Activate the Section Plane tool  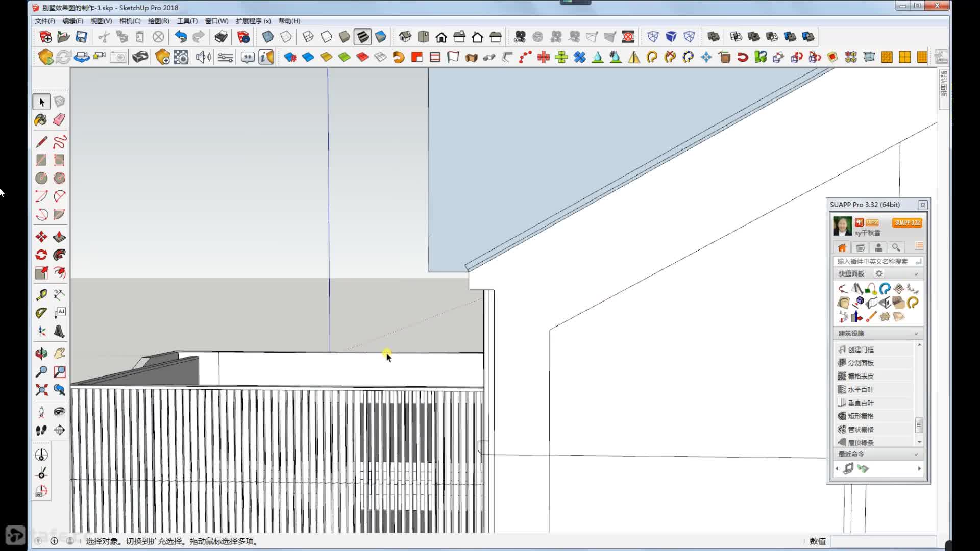[59, 430]
